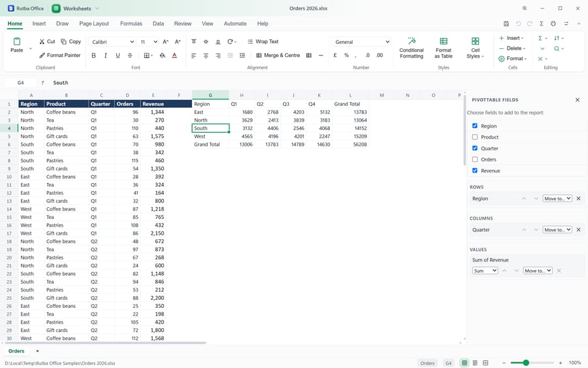This screenshot has width=588, height=368.
Task: Adjust the zoom slider handle
Action: (x=526, y=363)
